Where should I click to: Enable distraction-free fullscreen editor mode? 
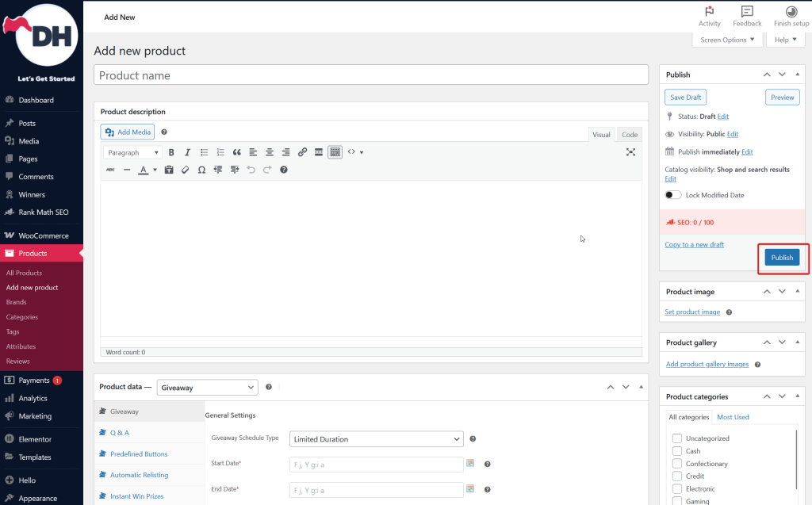[631, 152]
